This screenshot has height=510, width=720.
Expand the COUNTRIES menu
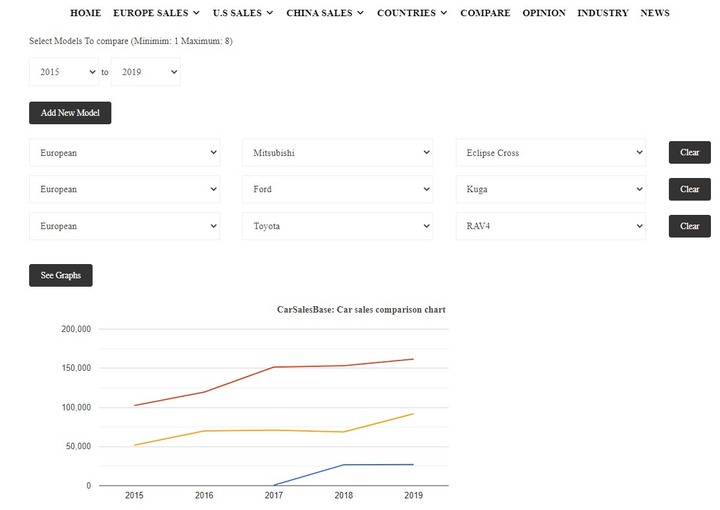[412, 13]
